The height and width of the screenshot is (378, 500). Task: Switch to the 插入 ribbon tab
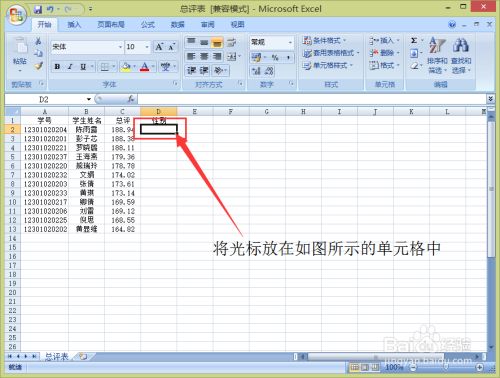(x=74, y=25)
